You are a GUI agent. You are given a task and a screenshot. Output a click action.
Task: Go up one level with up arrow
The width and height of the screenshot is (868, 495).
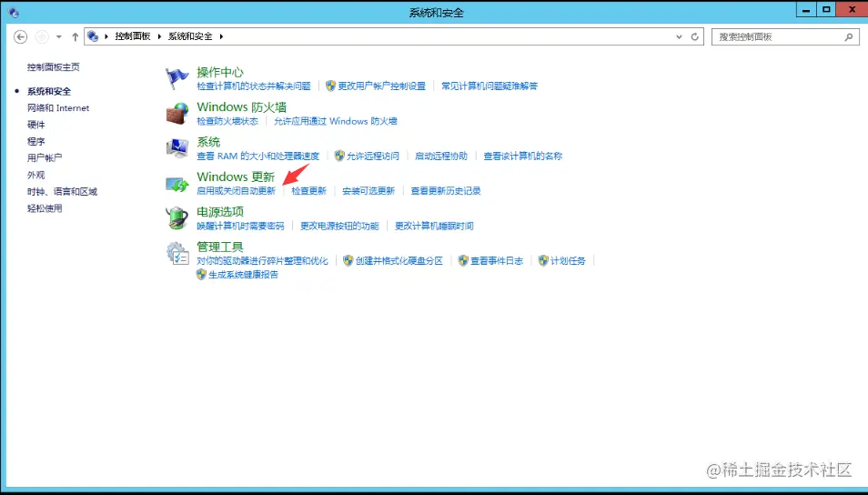(76, 36)
